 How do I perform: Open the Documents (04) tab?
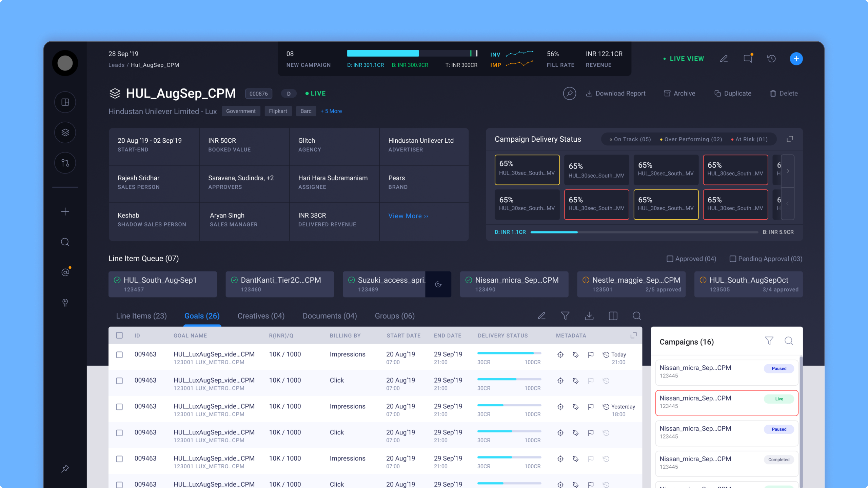330,316
